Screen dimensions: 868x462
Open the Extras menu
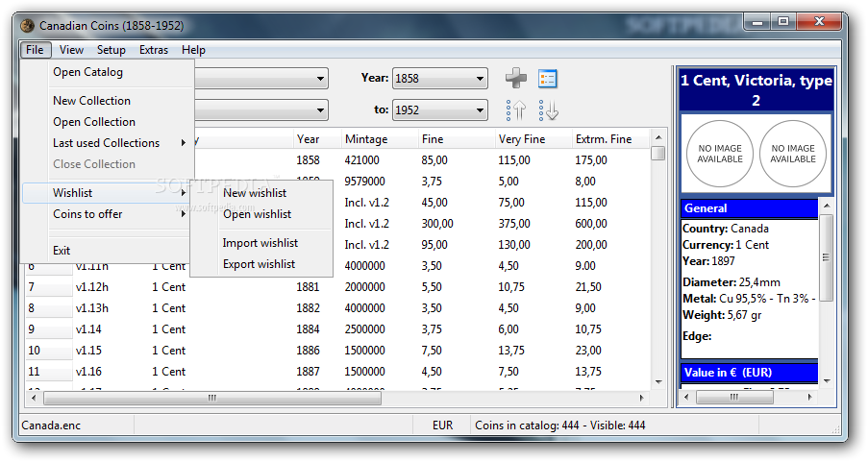(154, 50)
